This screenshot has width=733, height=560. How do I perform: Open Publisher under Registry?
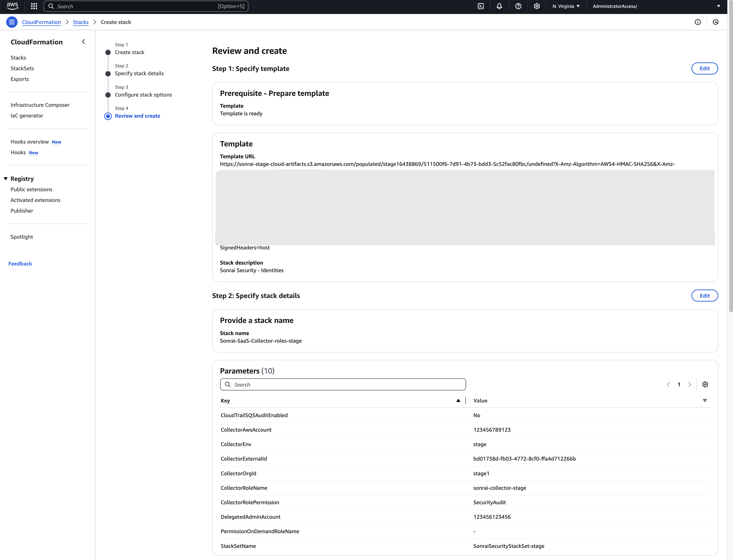[22, 211]
